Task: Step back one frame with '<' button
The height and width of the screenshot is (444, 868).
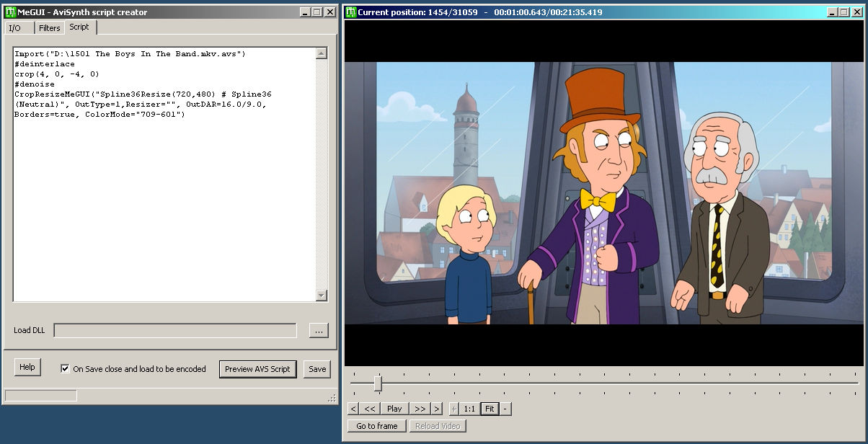Action: pyautogui.click(x=353, y=409)
